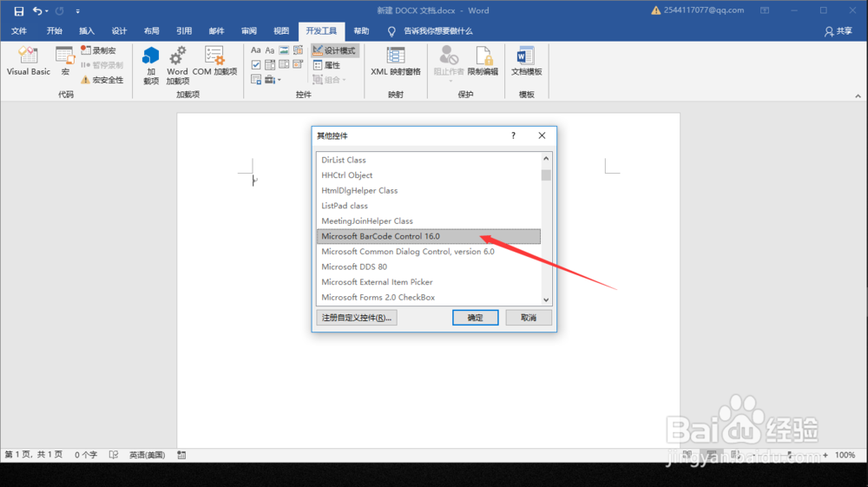Insert checkbox content control

click(256, 65)
